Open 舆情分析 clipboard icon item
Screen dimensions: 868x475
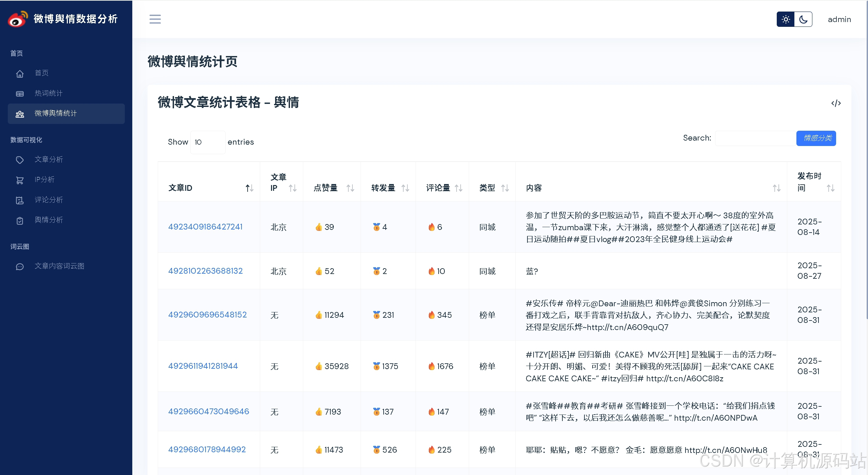[x=49, y=220]
